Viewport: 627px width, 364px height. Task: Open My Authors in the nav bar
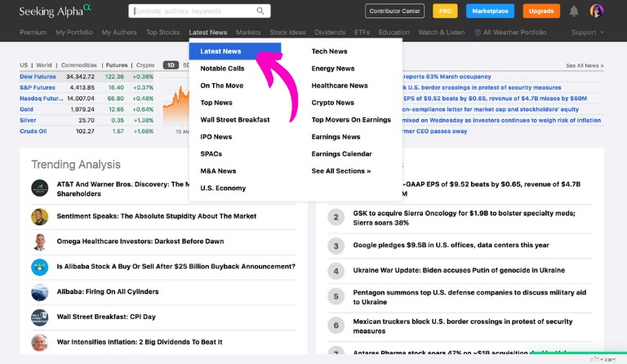tap(119, 33)
